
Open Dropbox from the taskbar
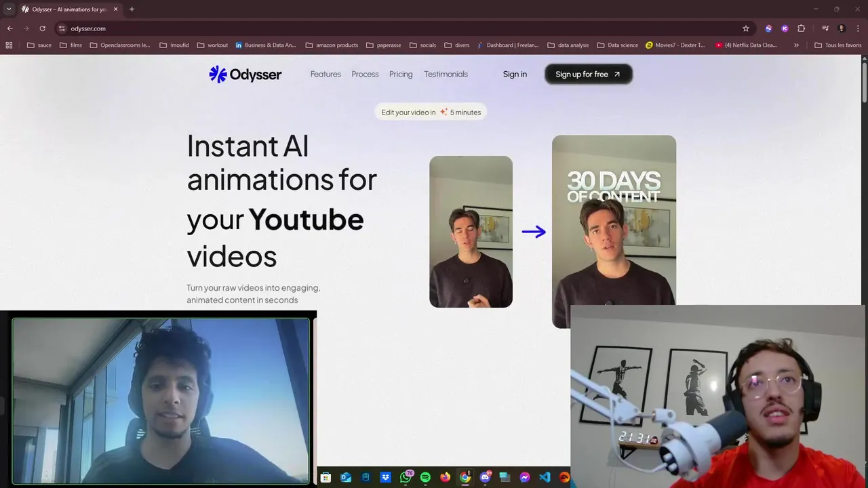[x=385, y=477]
